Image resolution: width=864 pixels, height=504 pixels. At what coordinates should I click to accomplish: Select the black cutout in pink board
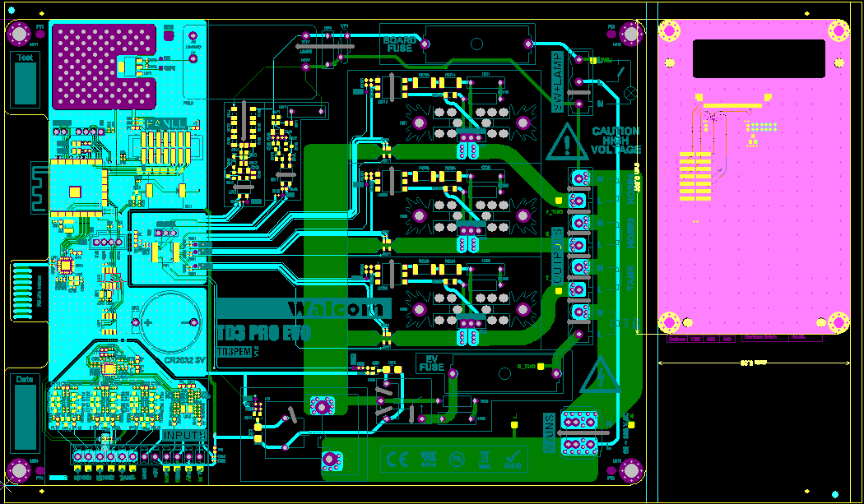(x=759, y=58)
